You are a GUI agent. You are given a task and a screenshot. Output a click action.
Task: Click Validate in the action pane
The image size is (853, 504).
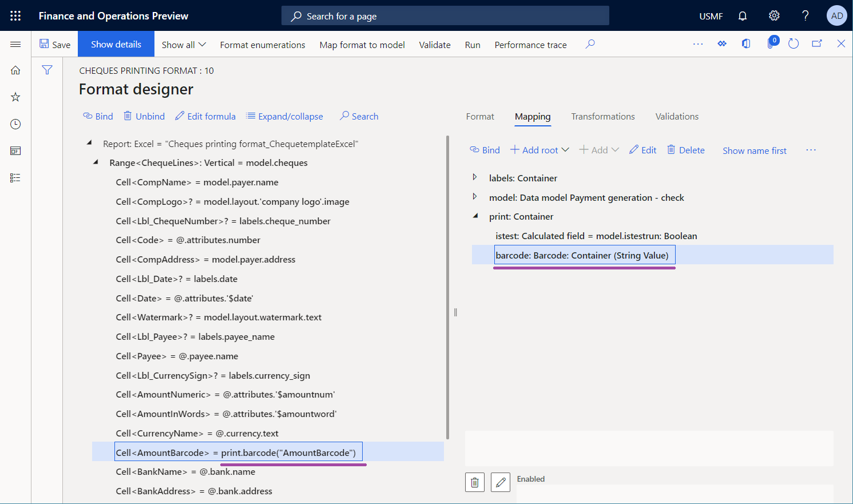[x=435, y=45]
